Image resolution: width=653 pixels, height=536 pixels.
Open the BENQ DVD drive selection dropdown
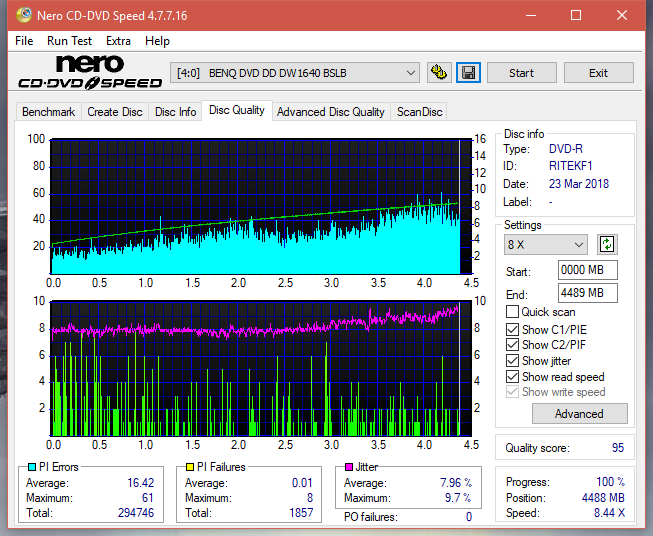point(295,73)
